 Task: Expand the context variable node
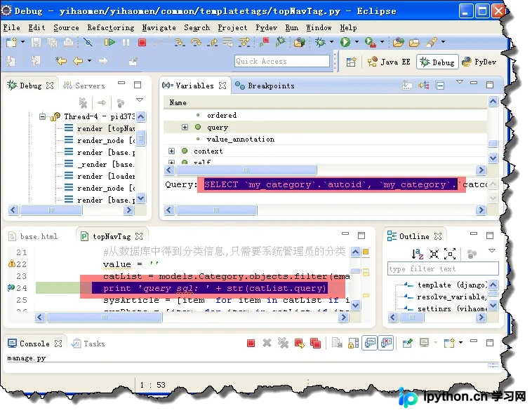point(172,151)
